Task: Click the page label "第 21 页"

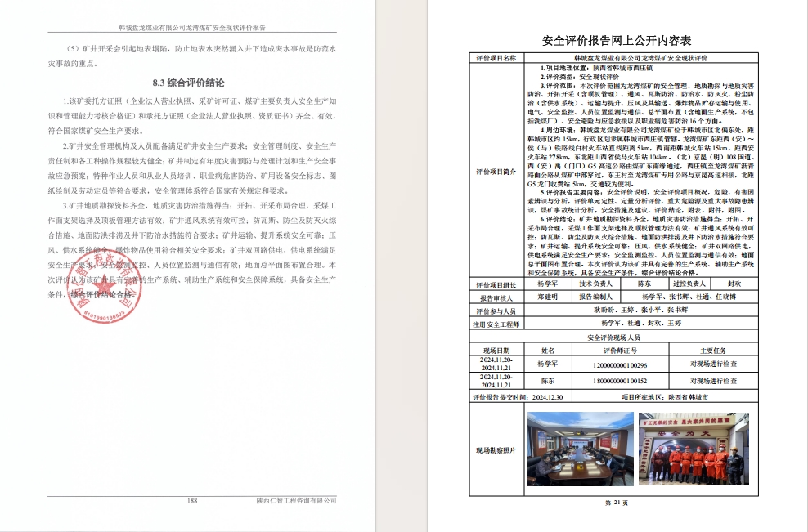Action: click(x=617, y=503)
